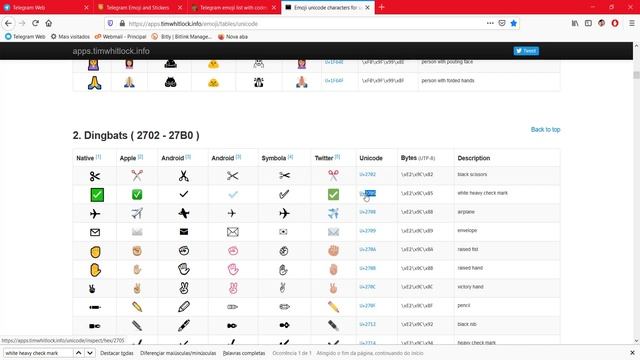This screenshot has height=360, width=640.
Task: Click the find bar search field
Action: click(38, 353)
